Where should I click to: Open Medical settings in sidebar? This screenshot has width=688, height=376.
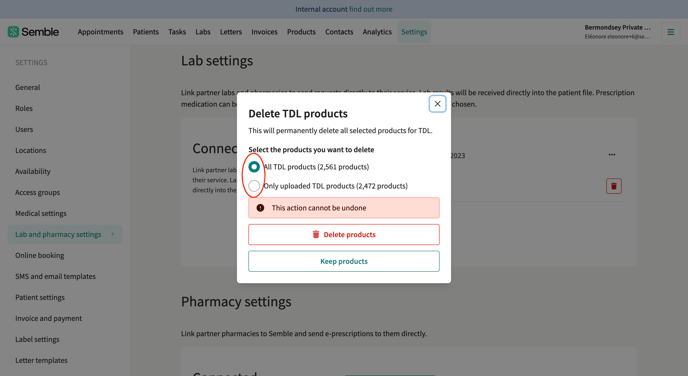click(x=41, y=213)
